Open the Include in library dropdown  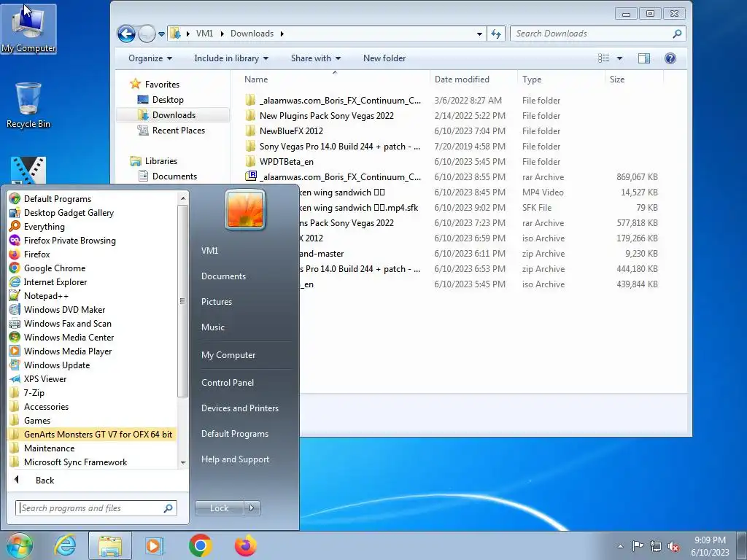pos(231,58)
